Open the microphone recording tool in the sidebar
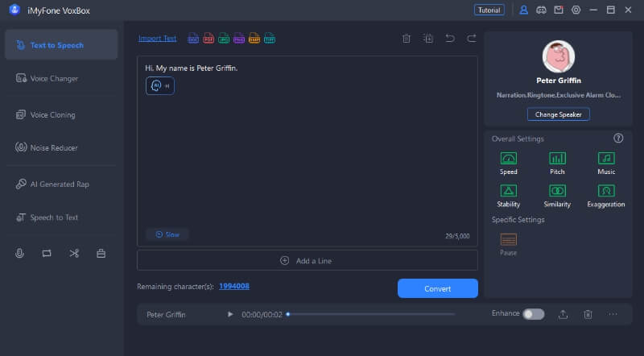644x356 pixels. pyautogui.click(x=20, y=253)
